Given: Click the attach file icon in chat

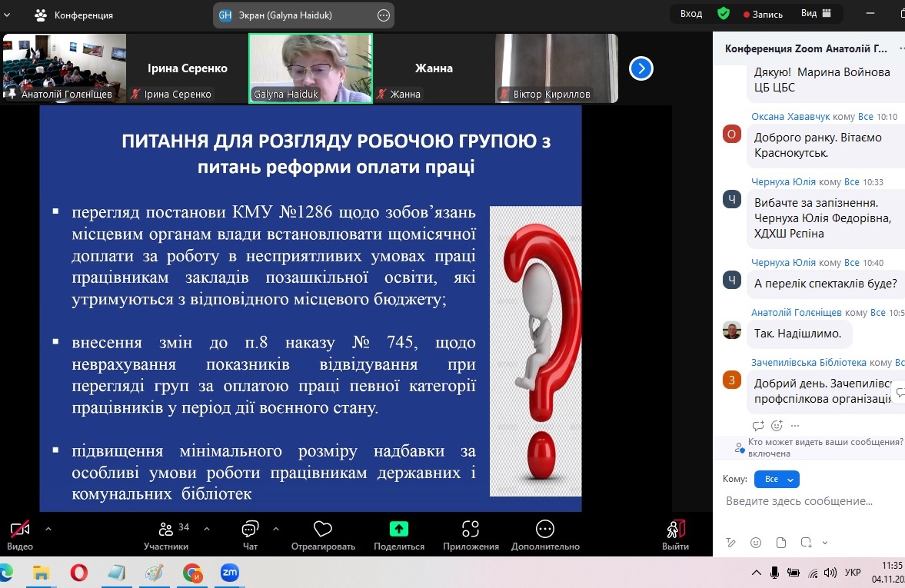Looking at the screenshot, I should tap(781, 543).
